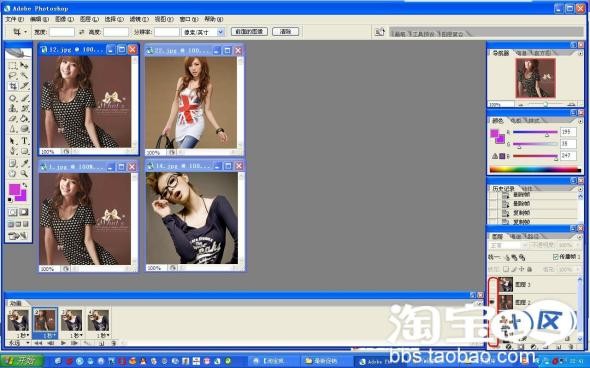Click the swap foreground/background colors arrow
The width and height of the screenshot is (590, 368).
coord(25,185)
